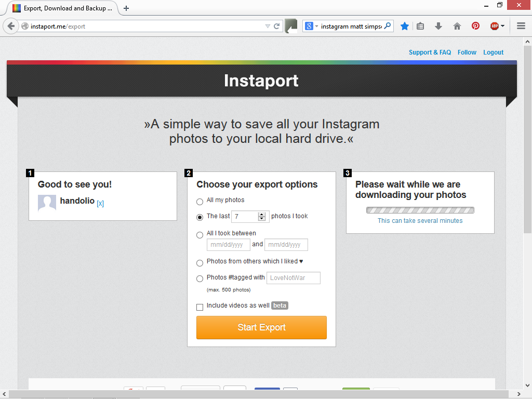Click the Good to see you! heading
Viewport: 532px width, 399px height.
(75, 184)
